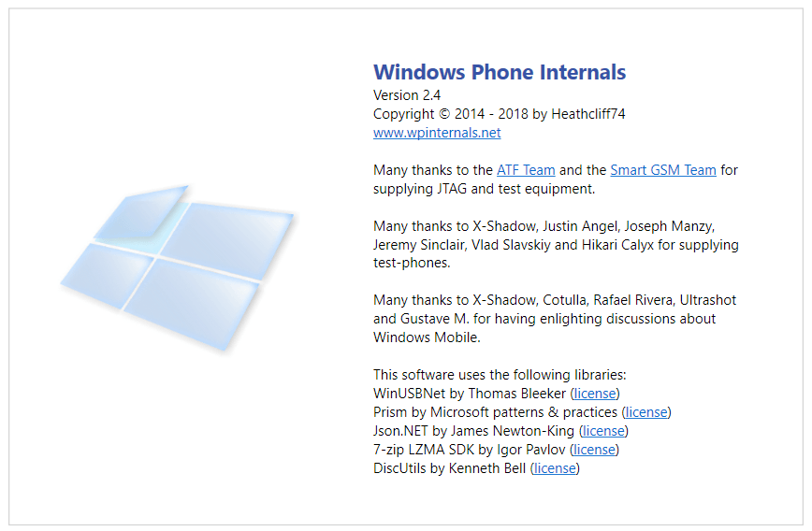Screen dimensions: 812x531
Task: Open the Json.NET license link
Action: click(x=602, y=431)
